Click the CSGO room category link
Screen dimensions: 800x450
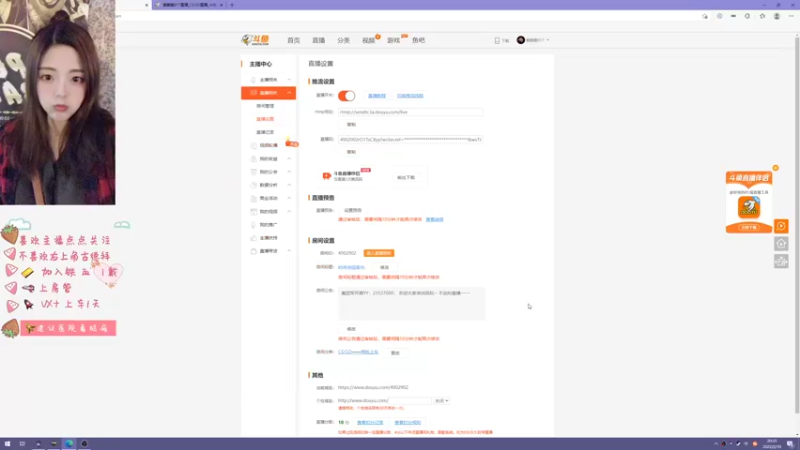click(358, 352)
